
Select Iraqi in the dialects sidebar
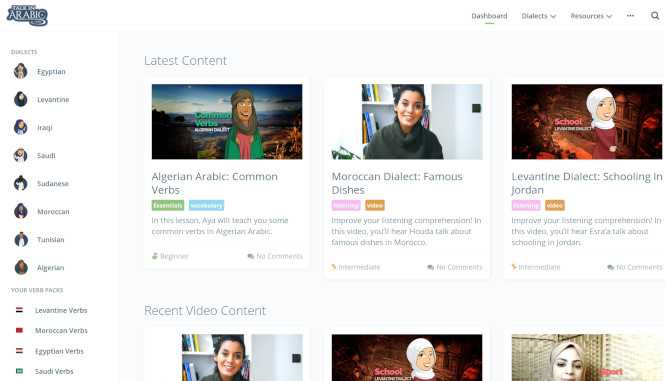click(45, 127)
